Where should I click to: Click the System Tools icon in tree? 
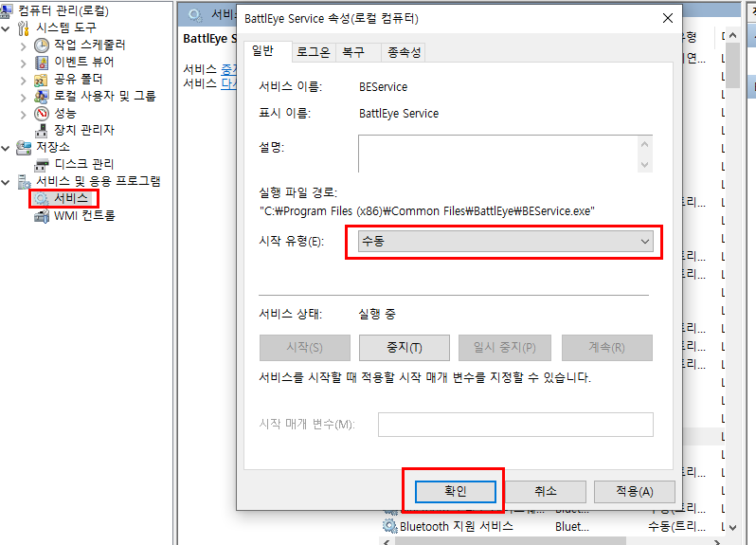click(23, 28)
